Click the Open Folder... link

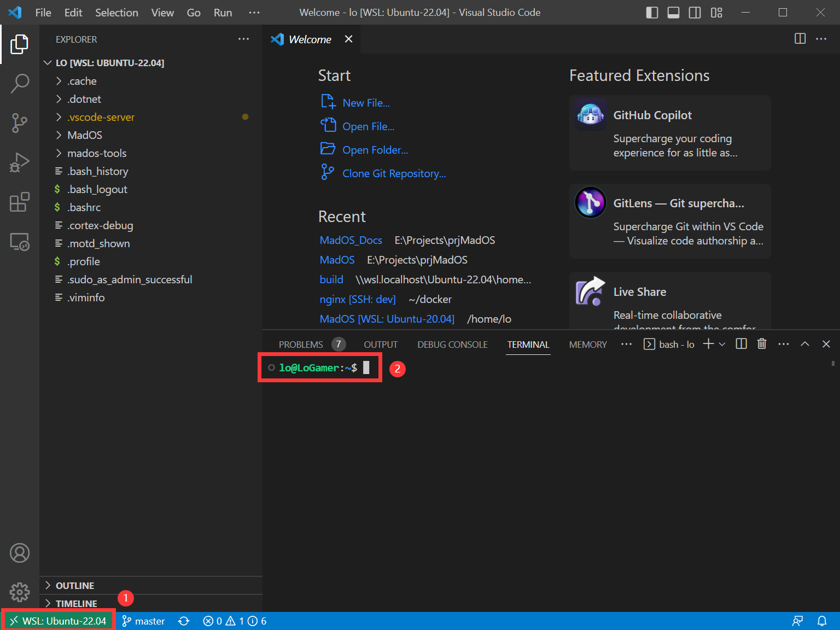[x=364, y=150]
